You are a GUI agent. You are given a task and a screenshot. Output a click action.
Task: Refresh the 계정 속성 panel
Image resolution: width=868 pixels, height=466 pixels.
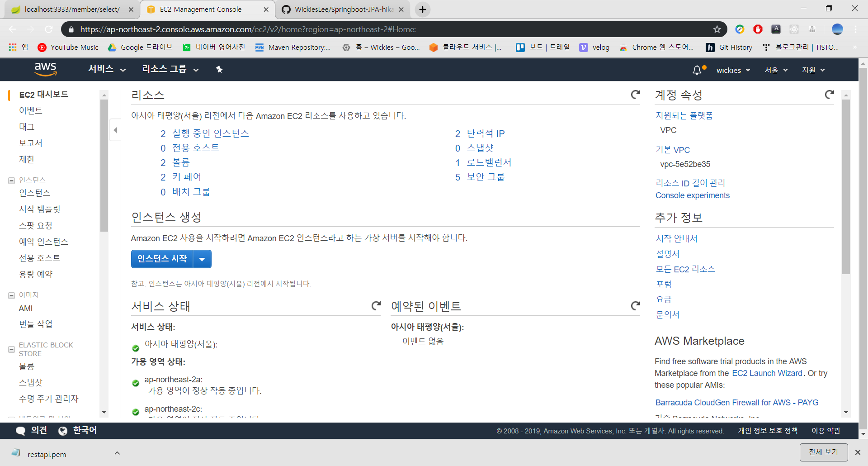(829, 95)
